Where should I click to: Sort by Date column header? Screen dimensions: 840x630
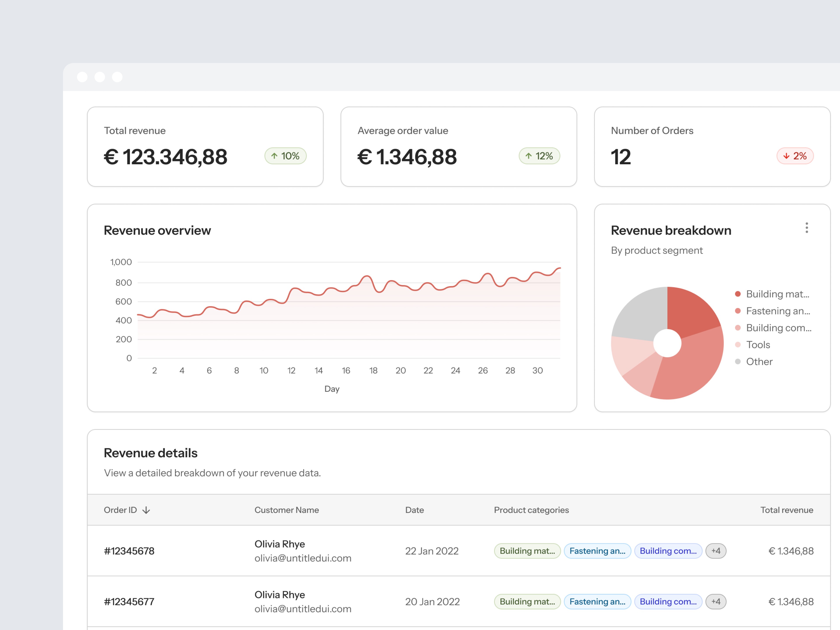[x=414, y=510]
